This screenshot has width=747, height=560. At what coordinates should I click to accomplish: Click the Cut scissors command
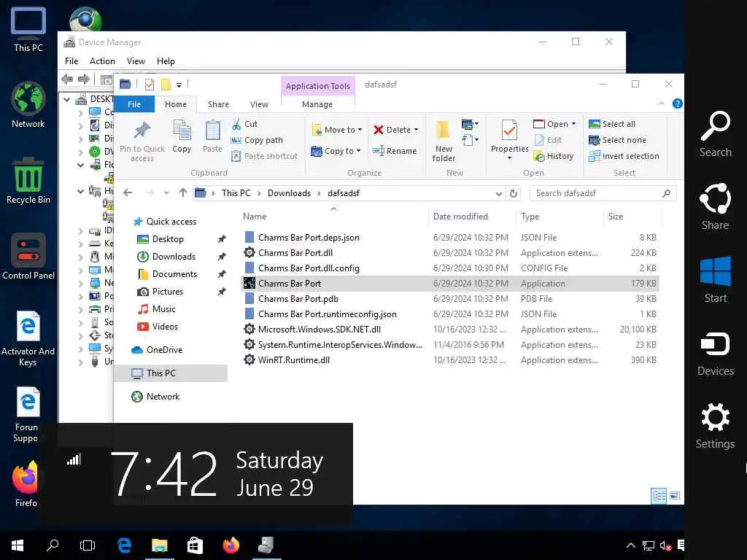(244, 124)
